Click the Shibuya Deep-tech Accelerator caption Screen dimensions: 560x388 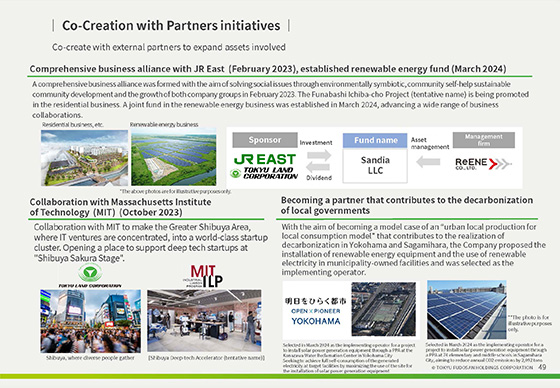coord(206,358)
